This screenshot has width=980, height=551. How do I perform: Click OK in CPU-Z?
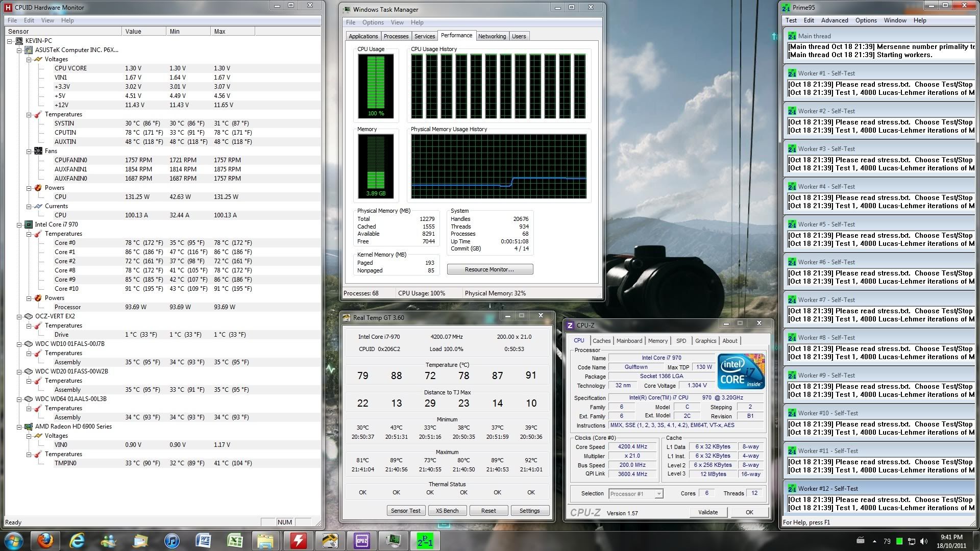[x=749, y=512]
